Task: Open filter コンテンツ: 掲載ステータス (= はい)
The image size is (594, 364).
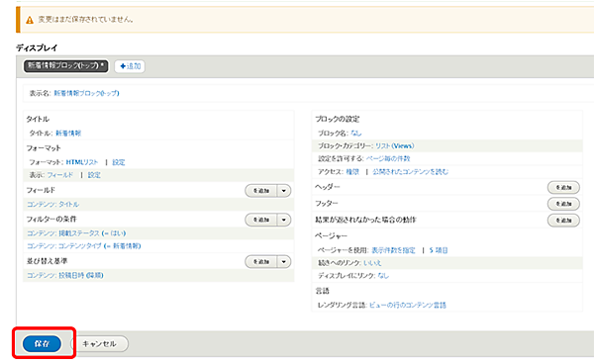Action: pyautogui.click(x=76, y=233)
